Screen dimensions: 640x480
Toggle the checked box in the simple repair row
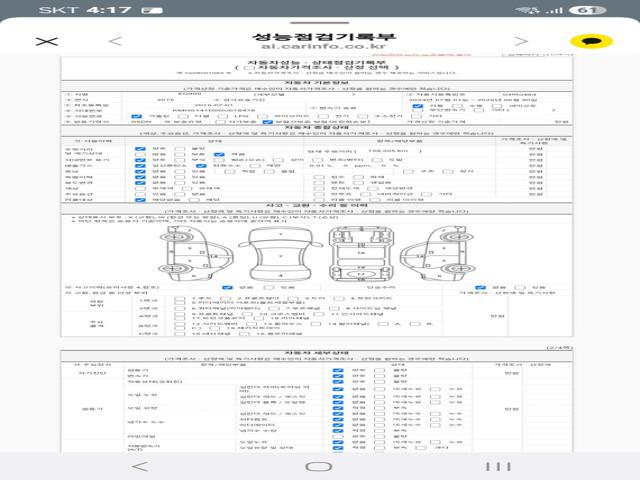tap(480, 287)
